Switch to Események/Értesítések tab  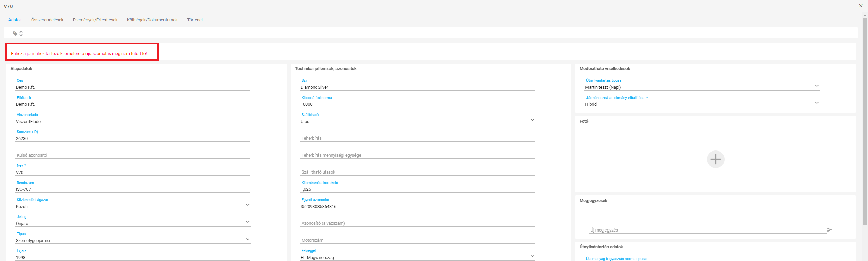tap(95, 20)
